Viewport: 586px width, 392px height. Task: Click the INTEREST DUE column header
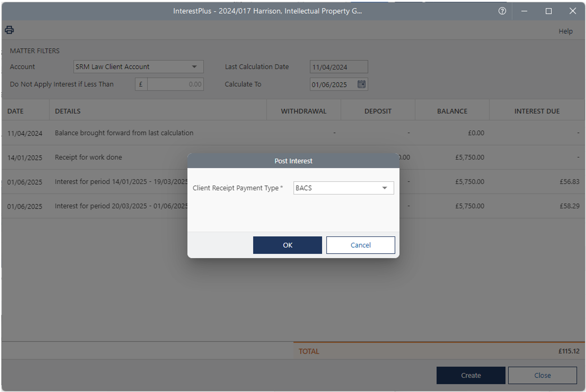[x=537, y=111]
